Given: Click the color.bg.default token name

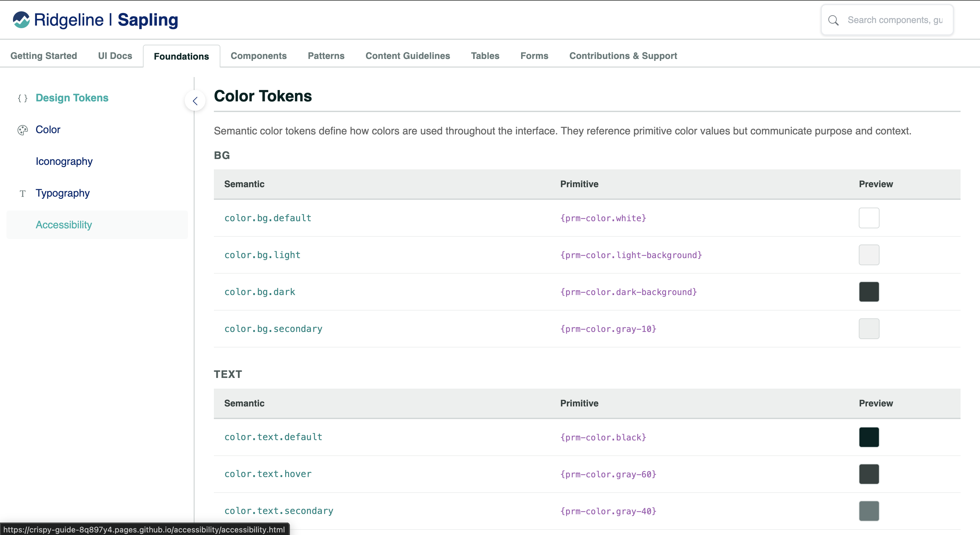Looking at the screenshot, I should 268,218.
